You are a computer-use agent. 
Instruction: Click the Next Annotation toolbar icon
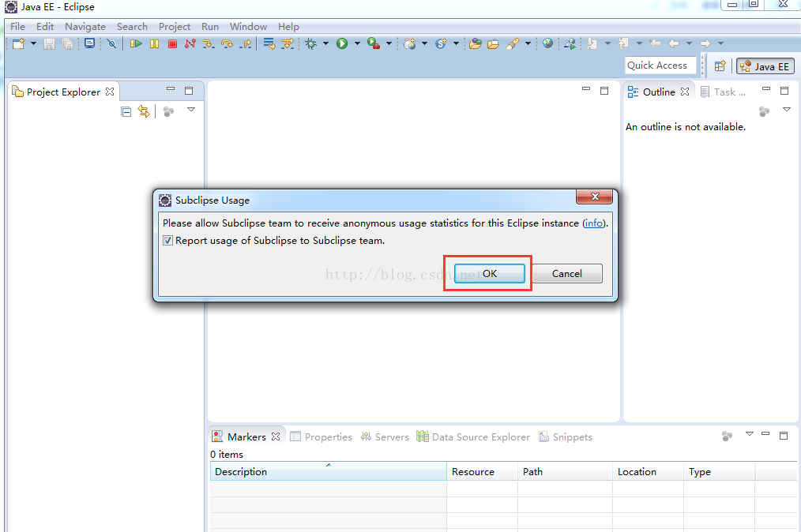(x=592, y=44)
